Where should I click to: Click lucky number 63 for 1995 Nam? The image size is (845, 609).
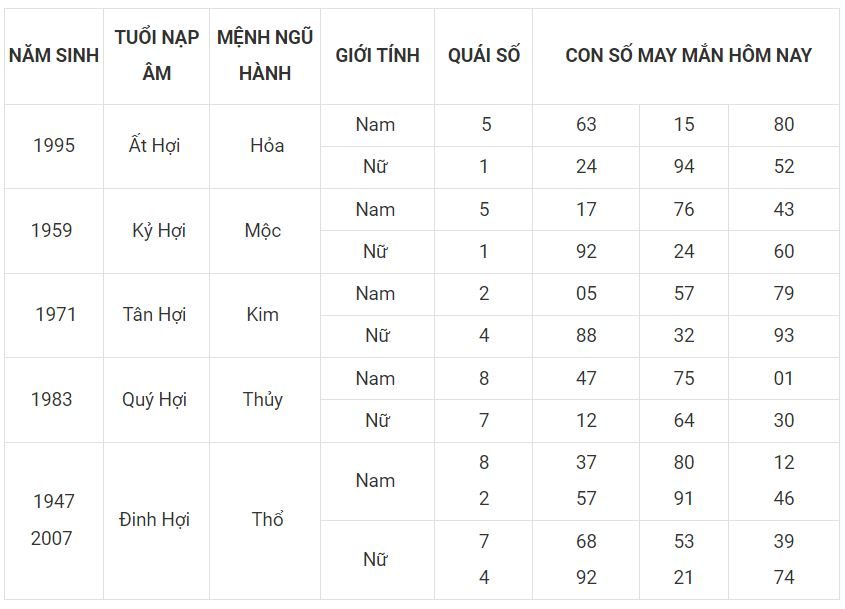coord(586,124)
